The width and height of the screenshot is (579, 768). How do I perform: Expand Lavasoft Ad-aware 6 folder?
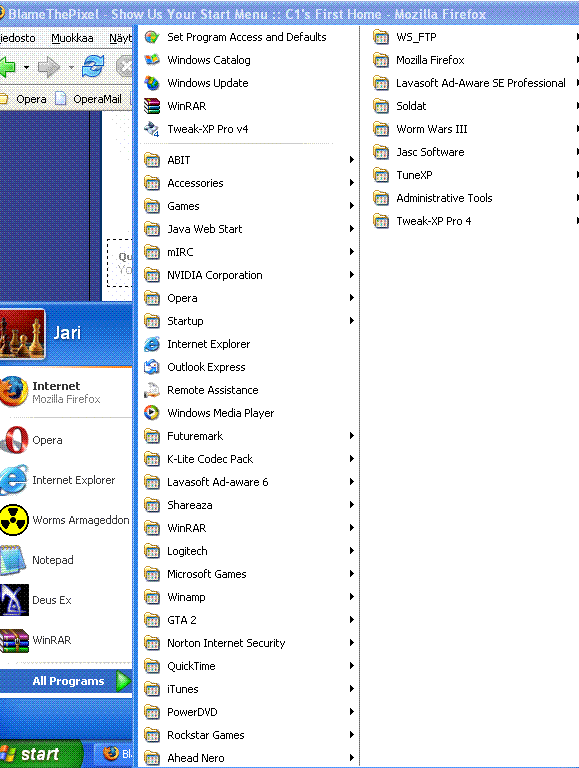click(x=248, y=482)
